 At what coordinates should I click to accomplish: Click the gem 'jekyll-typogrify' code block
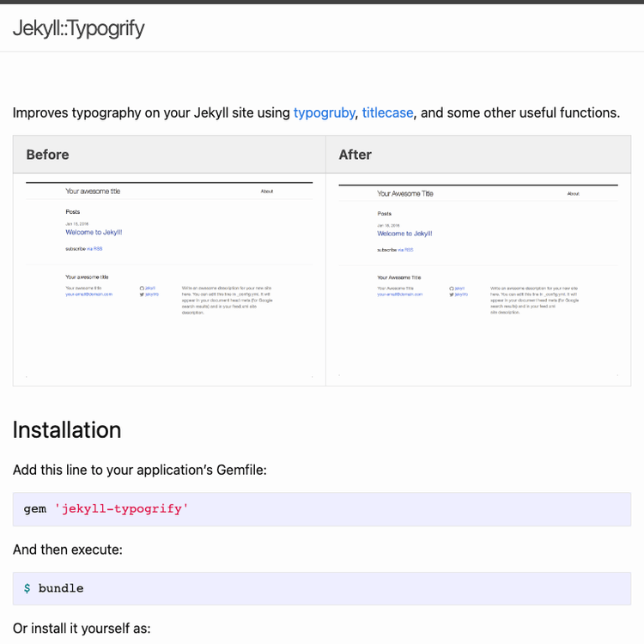(322, 509)
